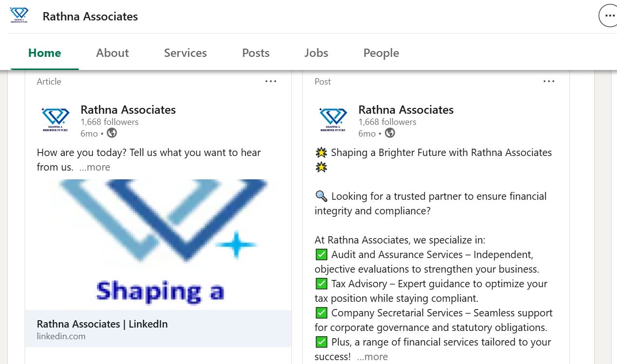Click the How are you today? article text
The width and height of the screenshot is (617, 364).
coord(149,160)
